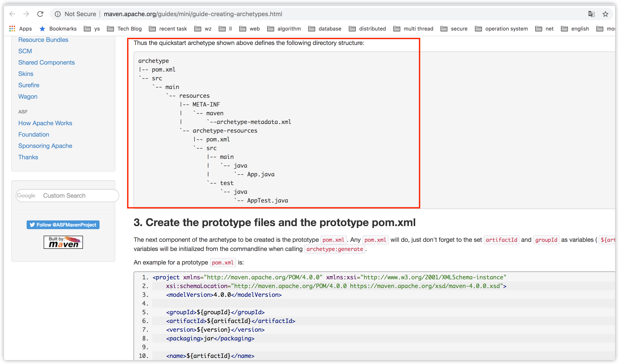Click the forward navigation arrow
The width and height of the screenshot is (619, 364).
point(26,14)
